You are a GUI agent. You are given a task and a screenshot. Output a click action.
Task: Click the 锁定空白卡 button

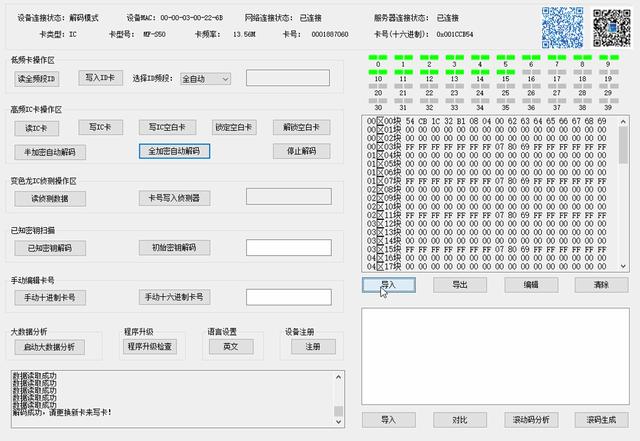(x=234, y=127)
